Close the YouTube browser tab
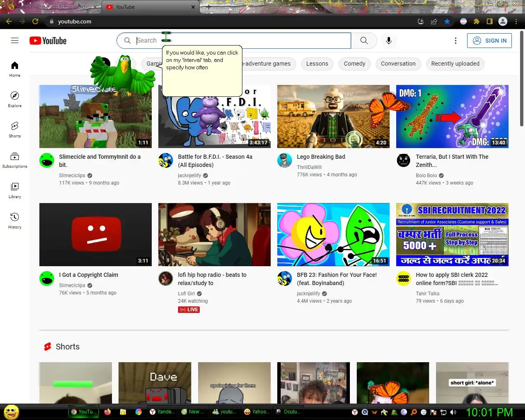Image resolution: width=525 pixels, height=420 pixels. (x=193, y=7)
